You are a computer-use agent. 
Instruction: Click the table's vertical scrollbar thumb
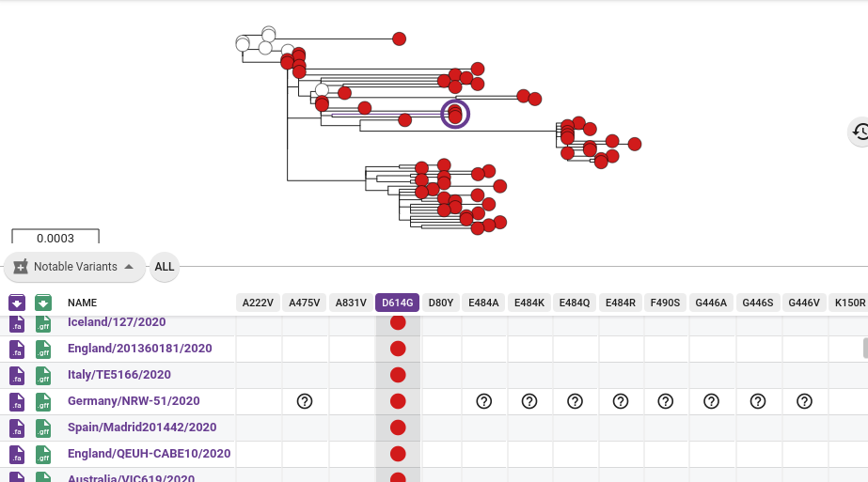coord(865,349)
